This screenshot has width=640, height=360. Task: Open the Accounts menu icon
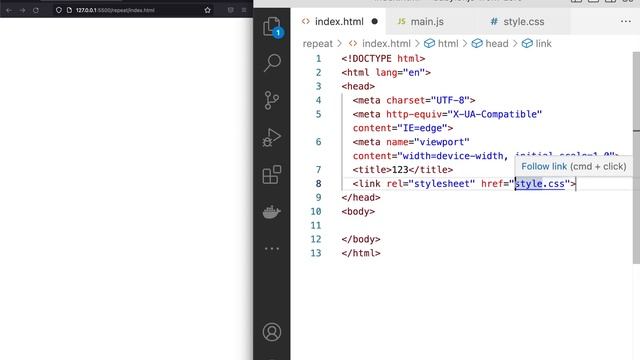coord(272,332)
